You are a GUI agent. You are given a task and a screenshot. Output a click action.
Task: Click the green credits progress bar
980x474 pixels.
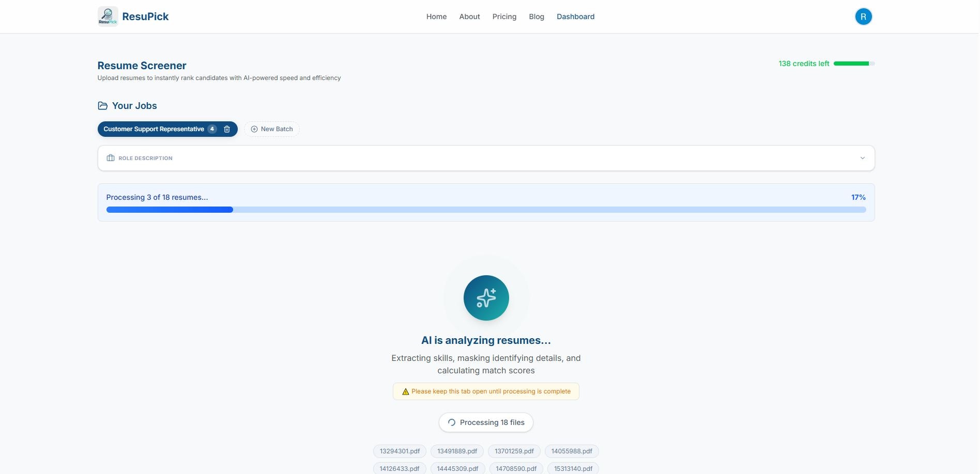(x=853, y=64)
